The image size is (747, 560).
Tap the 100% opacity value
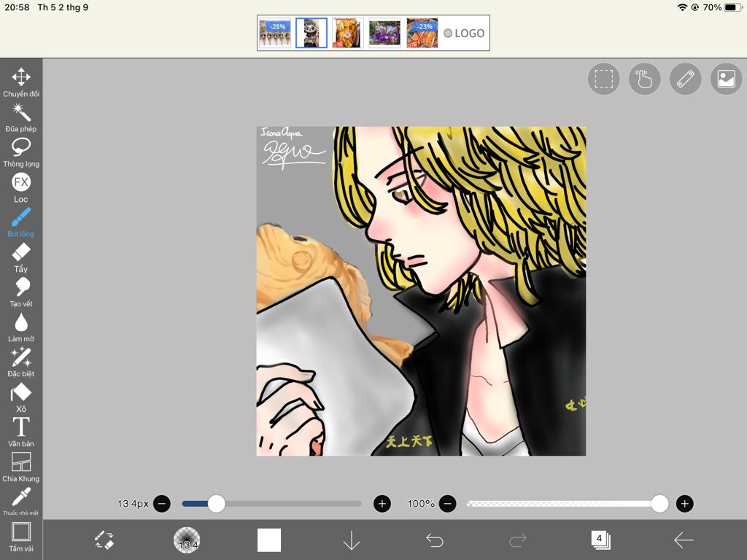pyautogui.click(x=421, y=503)
